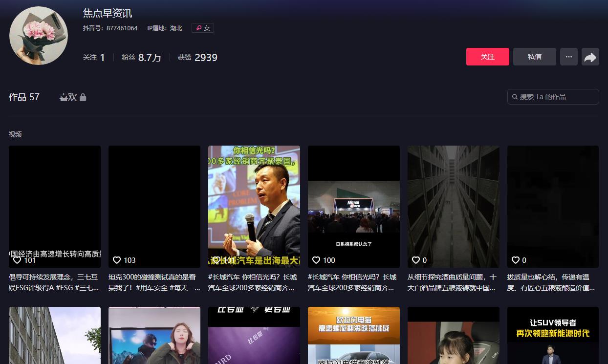Open the 让SUV领导者 video thumbnail
Viewport: 608px width, 364px height.
553,335
